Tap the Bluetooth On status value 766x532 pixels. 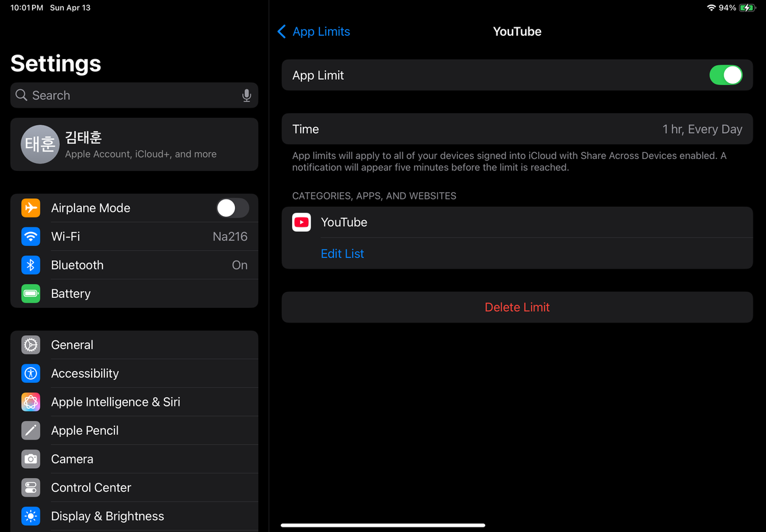point(240,265)
